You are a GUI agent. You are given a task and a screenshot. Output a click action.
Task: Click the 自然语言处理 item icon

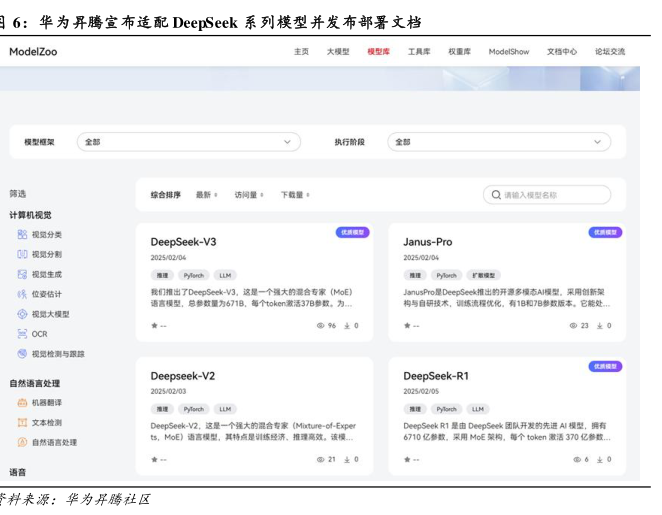click(x=22, y=442)
